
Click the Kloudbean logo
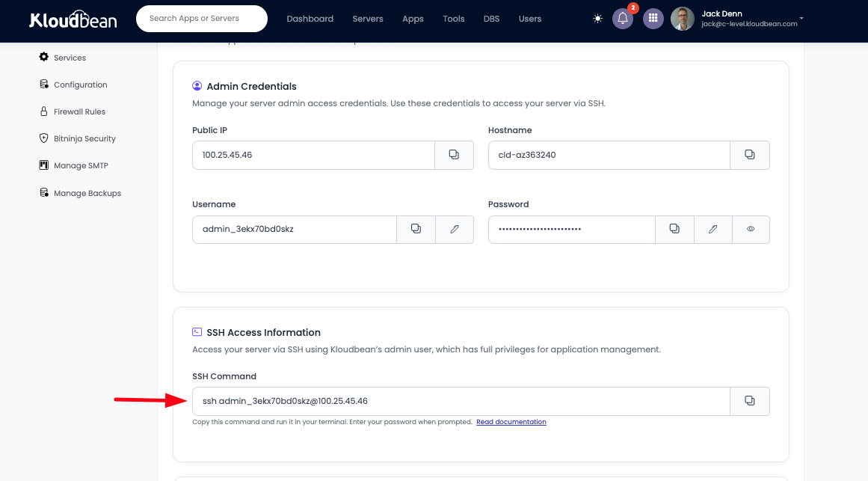pos(73,19)
